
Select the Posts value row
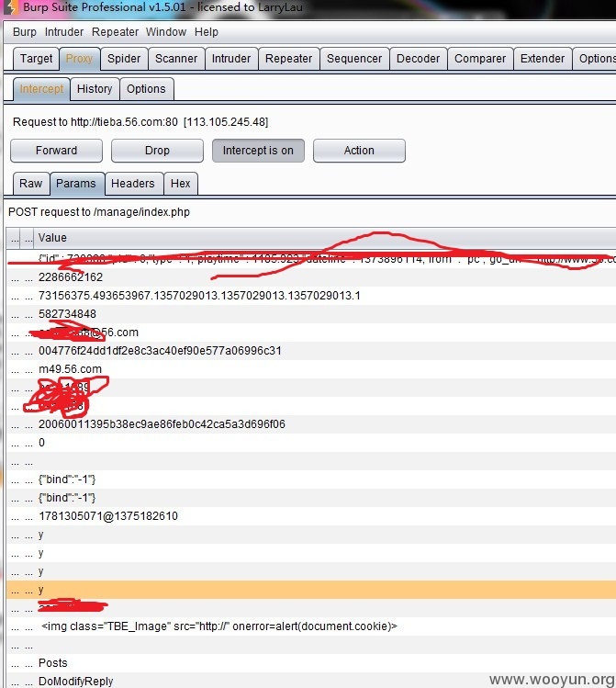(x=311, y=663)
